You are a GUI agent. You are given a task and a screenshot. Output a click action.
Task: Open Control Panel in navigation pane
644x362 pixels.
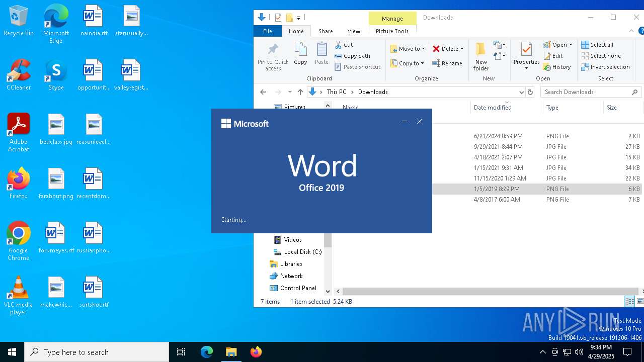(293, 288)
